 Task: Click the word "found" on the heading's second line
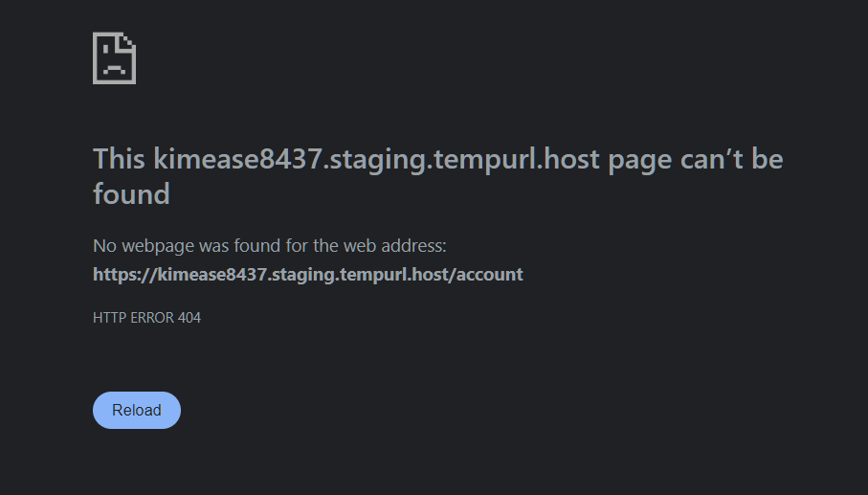[131, 194]
